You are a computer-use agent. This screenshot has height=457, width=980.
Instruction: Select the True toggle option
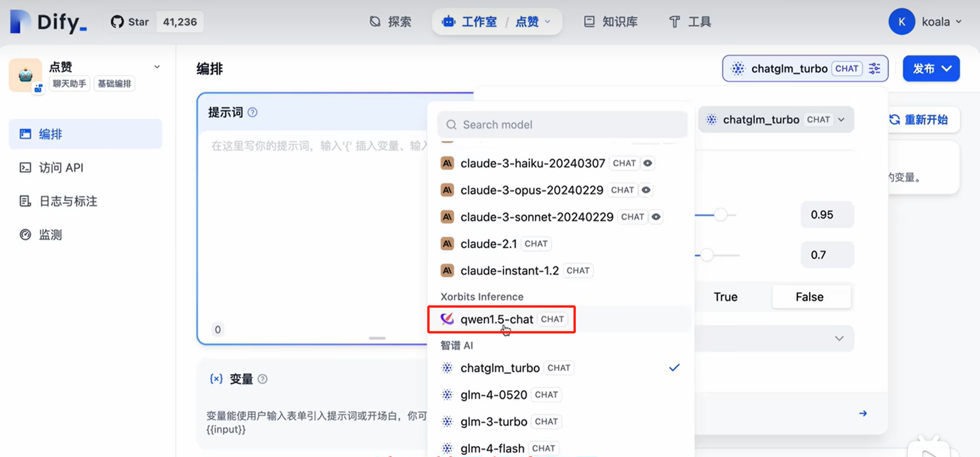click(x=726, y=297)
